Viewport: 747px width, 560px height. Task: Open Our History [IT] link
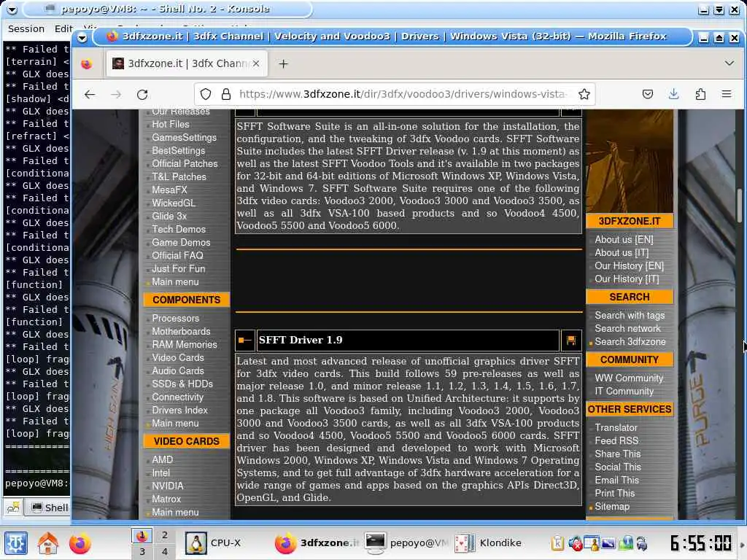(627, 279)
